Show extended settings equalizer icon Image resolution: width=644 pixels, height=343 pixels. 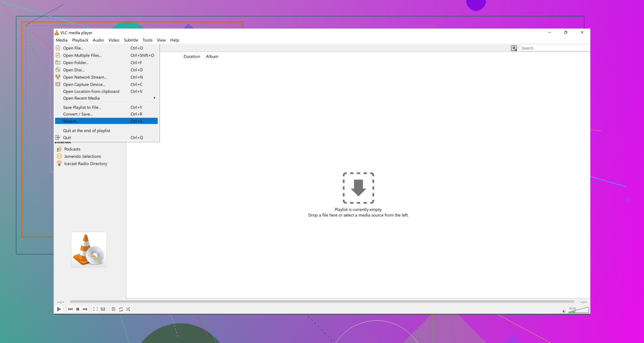103,309
